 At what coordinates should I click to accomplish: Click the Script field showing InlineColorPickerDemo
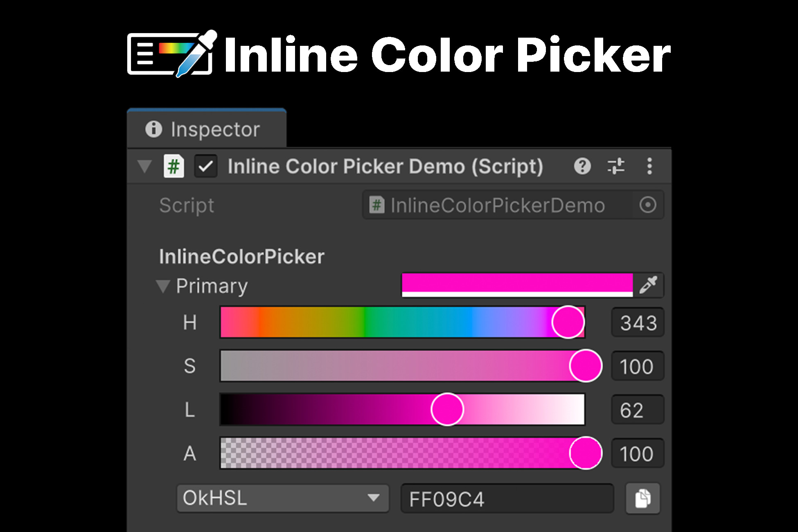point(491,205)
